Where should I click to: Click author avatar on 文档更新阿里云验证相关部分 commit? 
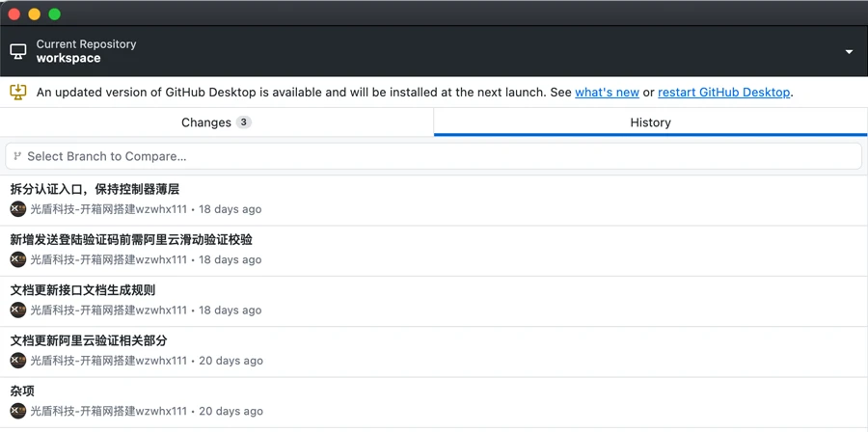coord(18,361)
